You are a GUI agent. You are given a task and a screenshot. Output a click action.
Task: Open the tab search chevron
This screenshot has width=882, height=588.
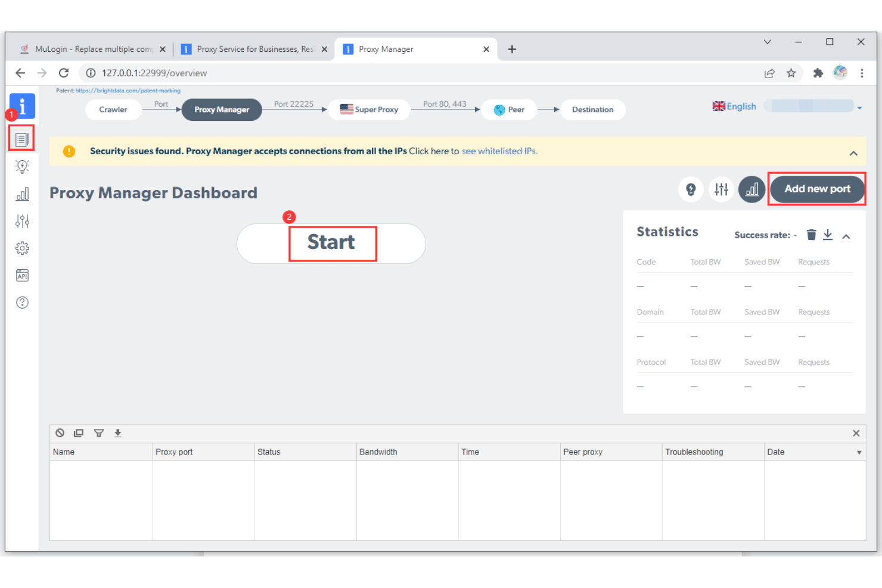coord(768,42)
